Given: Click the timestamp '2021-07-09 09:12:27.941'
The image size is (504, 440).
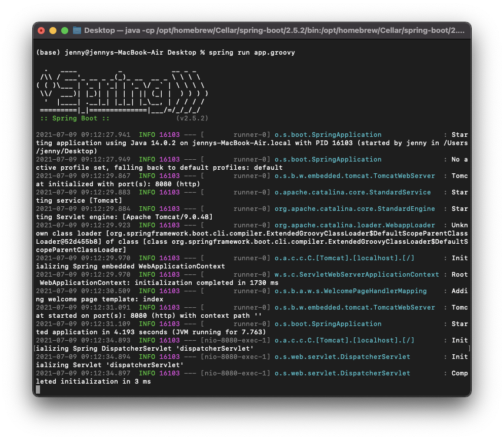Looking at the screenshot, I should pyautogui.click(x=84, y=135).
